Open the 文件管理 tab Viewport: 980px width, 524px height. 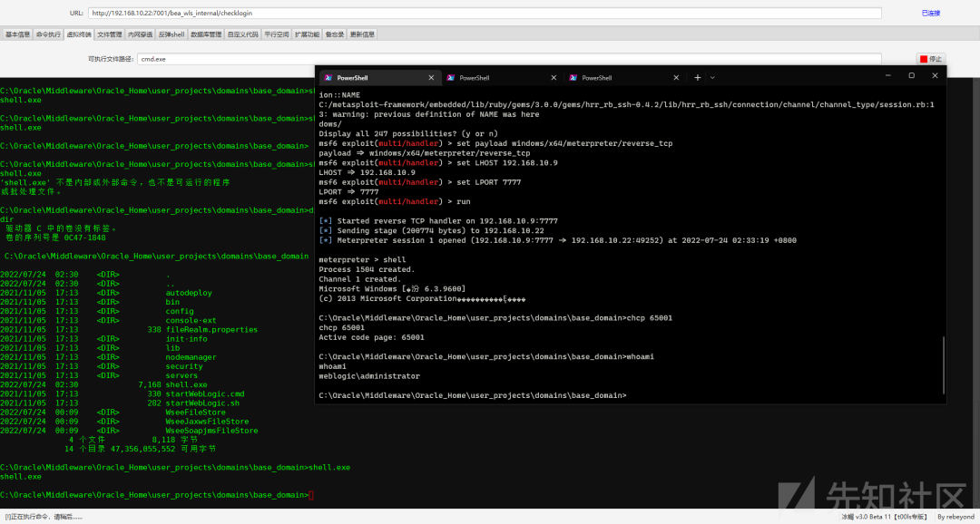tap(110, 34)
